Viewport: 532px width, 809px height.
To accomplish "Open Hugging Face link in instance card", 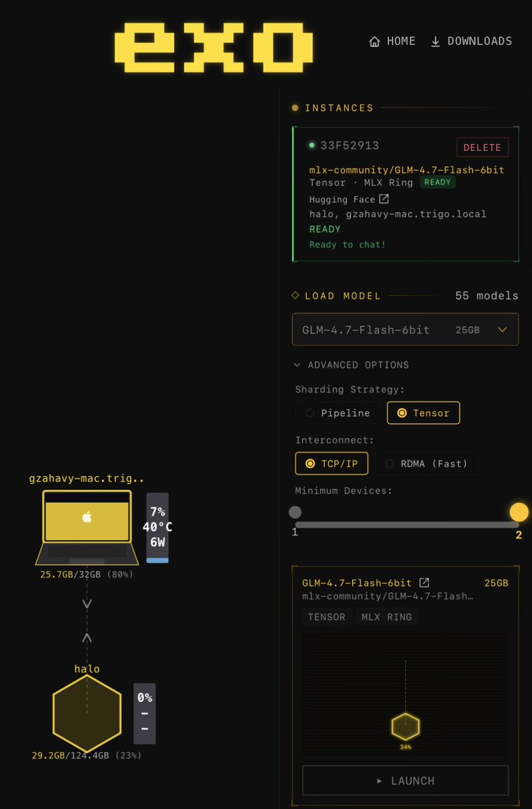I will tap(349, 200).
